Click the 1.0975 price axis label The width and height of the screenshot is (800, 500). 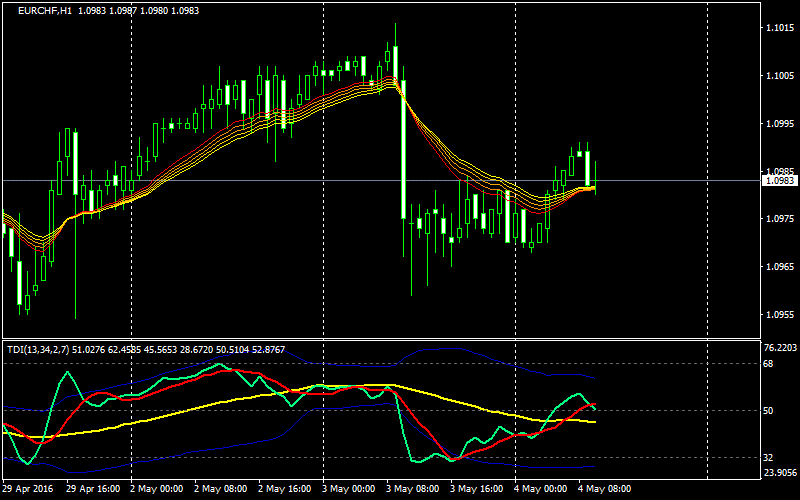[780, 219]
